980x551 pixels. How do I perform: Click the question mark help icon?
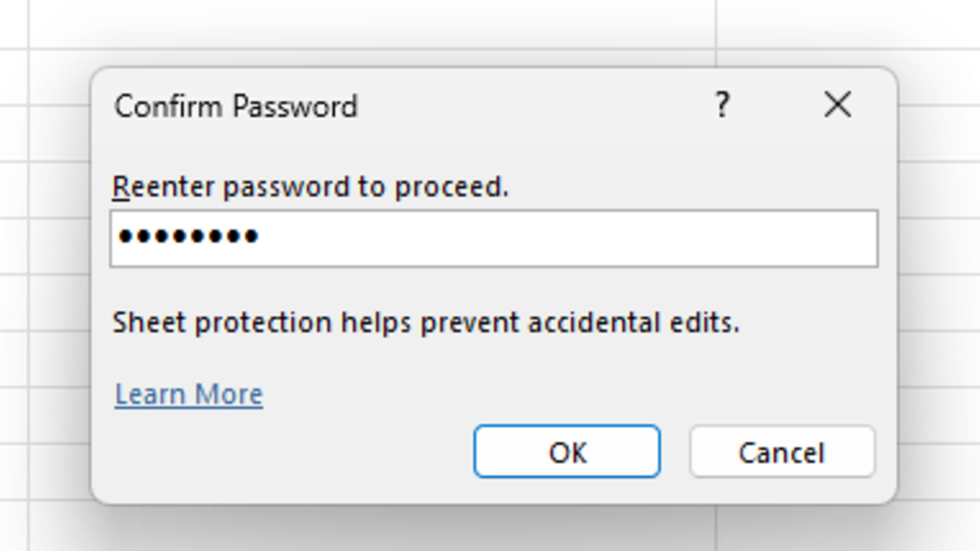(721, 105)
